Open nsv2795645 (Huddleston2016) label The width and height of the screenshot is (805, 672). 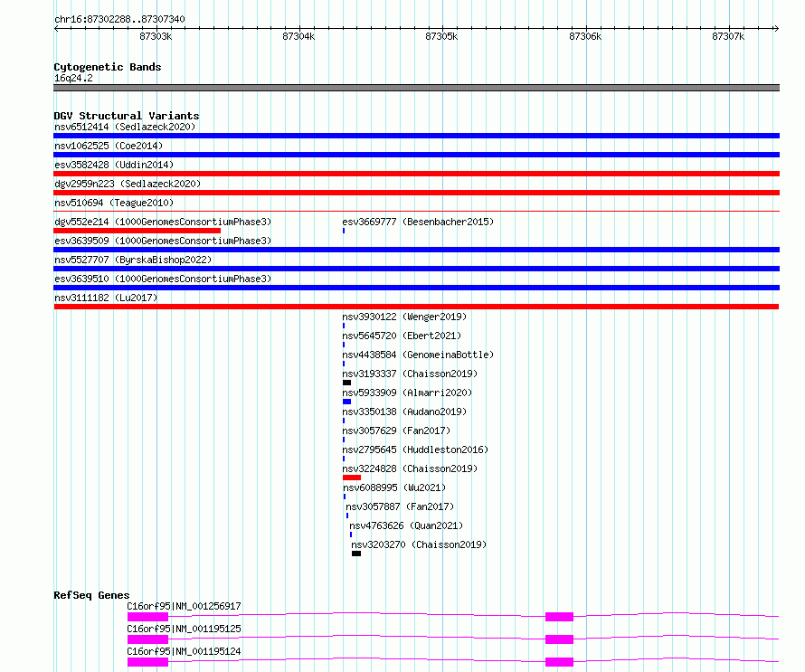click(415, 450)
